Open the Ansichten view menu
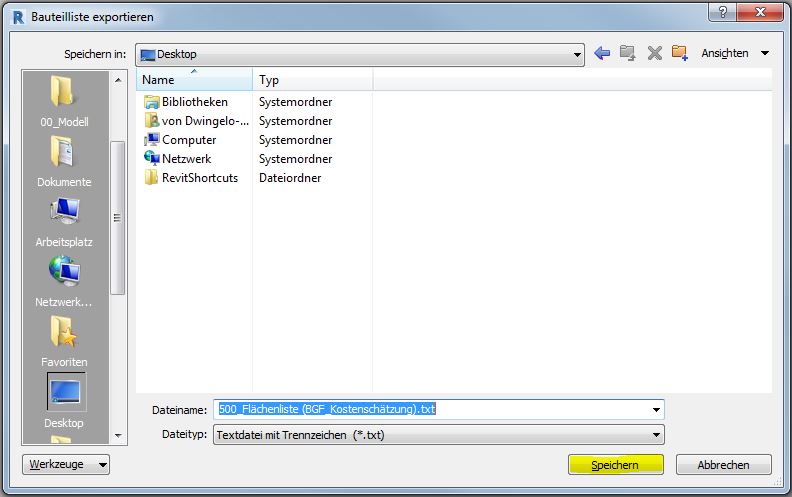 [x=735, y=53]
